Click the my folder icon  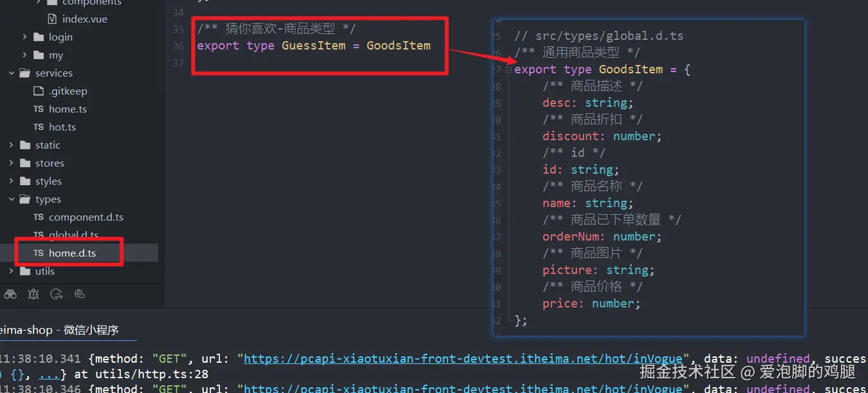[x=39, y=55]
